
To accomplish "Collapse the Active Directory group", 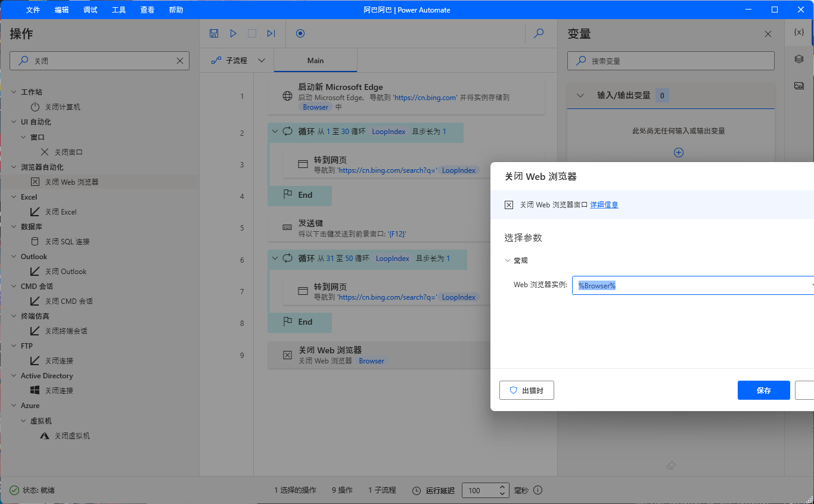I will pyautogui.click(x=14, y=376).
